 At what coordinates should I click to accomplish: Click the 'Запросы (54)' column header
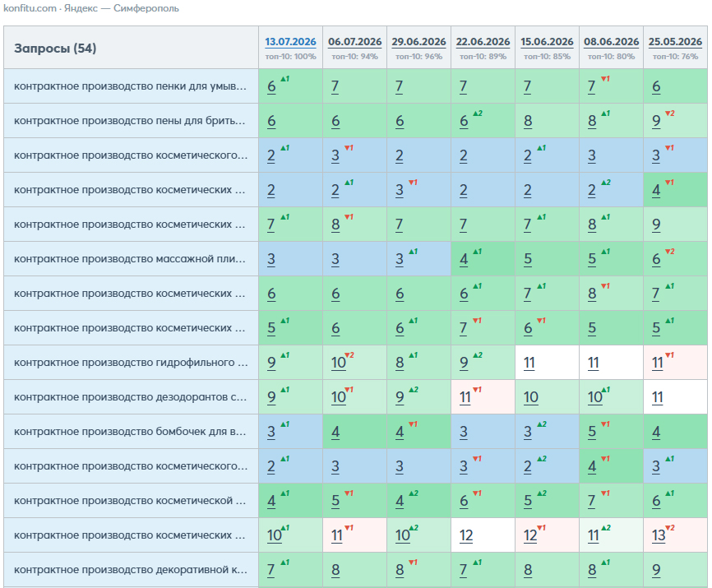coord(55,49)
